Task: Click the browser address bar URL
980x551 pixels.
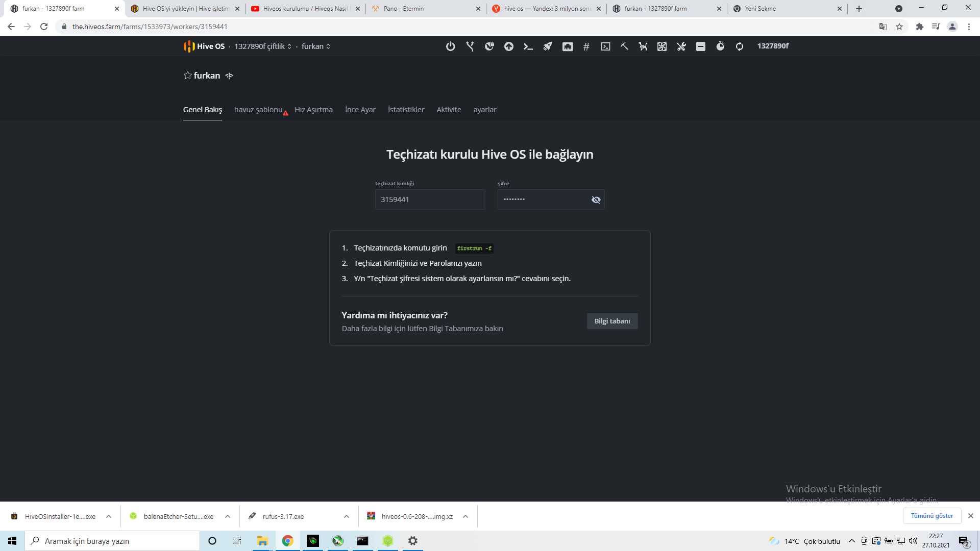Action: [x=150, y=27]
